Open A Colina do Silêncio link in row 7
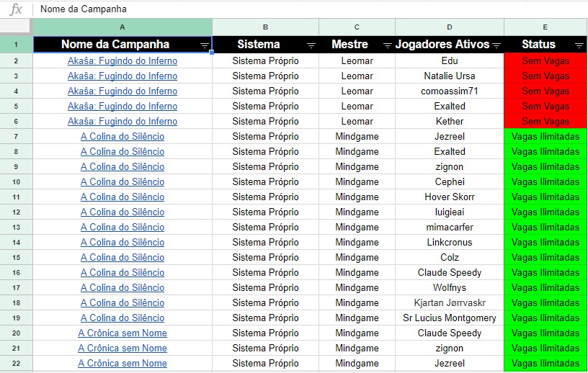This screenshot has width=588, height=373. 122,136
